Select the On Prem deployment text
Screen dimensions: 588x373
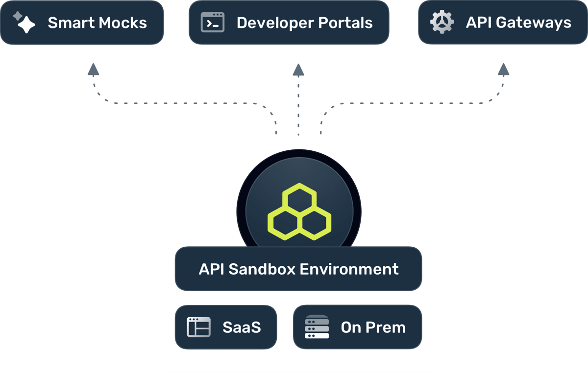(x=373, y=327)
